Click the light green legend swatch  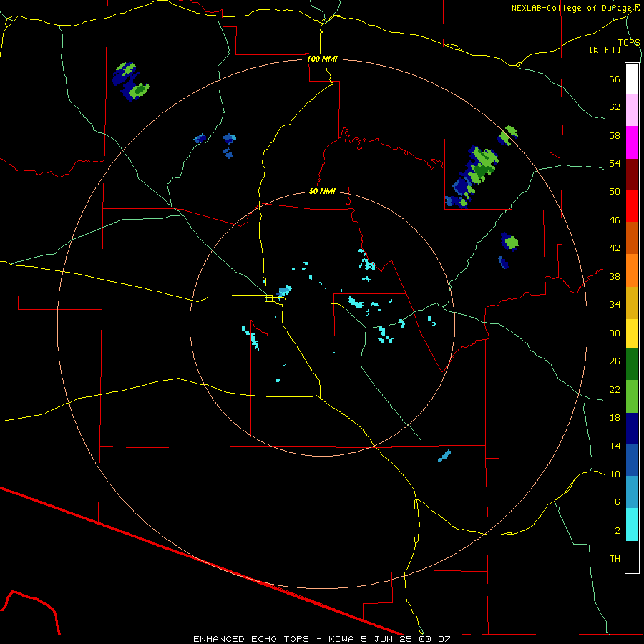632,396
